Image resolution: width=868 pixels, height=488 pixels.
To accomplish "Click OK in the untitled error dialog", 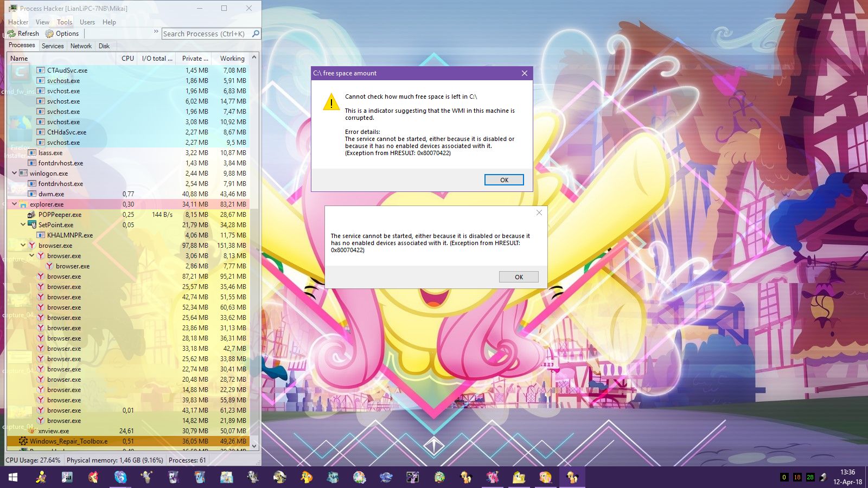I will point(519,277).
